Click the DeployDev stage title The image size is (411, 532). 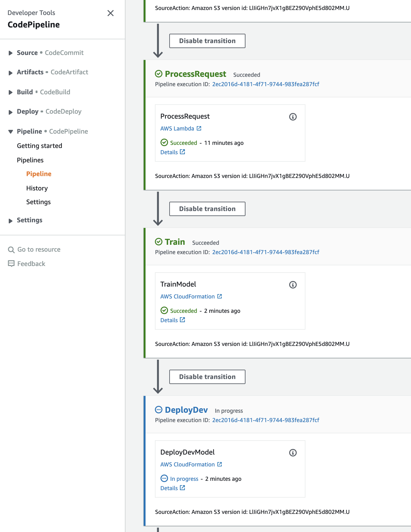(186, 410)
